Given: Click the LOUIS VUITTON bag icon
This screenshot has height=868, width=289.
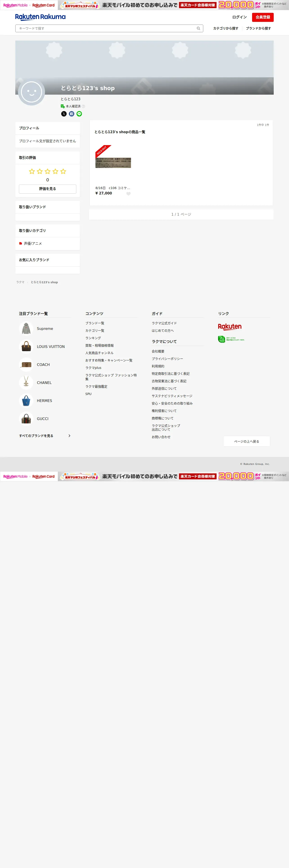Looking at the screenshot, I should [x=26, y=346].
